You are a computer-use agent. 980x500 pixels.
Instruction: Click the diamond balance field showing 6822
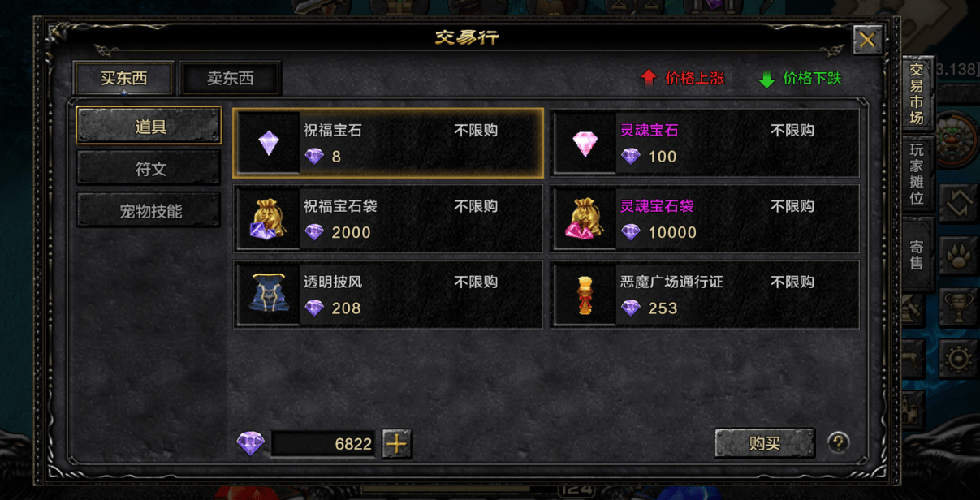pos(323,444)
